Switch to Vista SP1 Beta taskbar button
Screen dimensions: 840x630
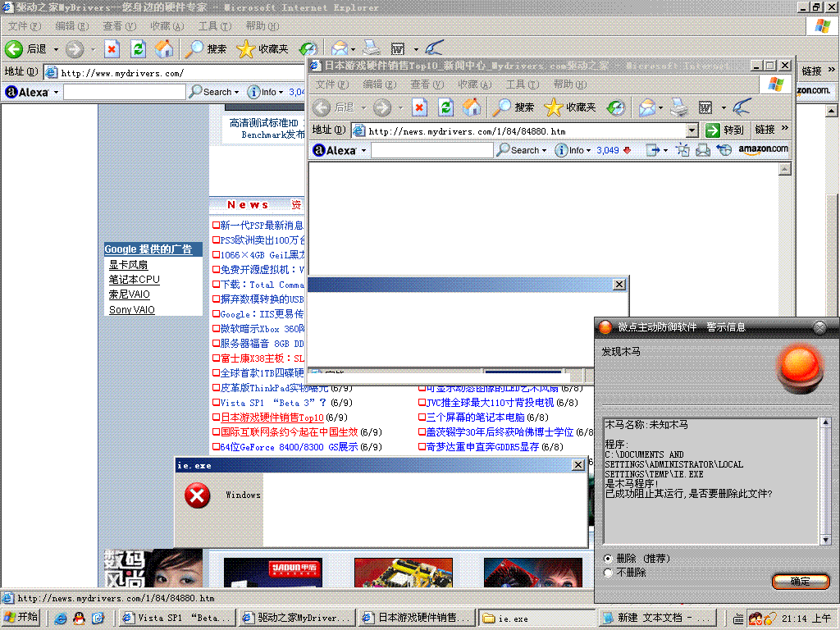[177, 619]
